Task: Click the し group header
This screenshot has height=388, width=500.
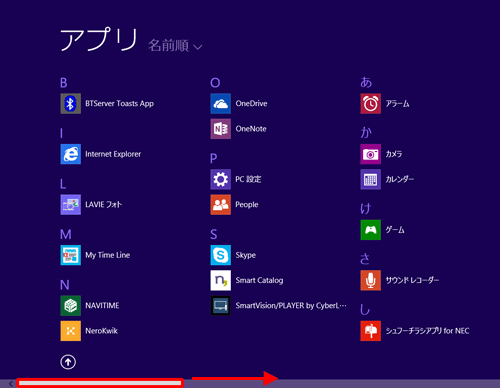Action: pyautogui.click(x=365, y=310)
